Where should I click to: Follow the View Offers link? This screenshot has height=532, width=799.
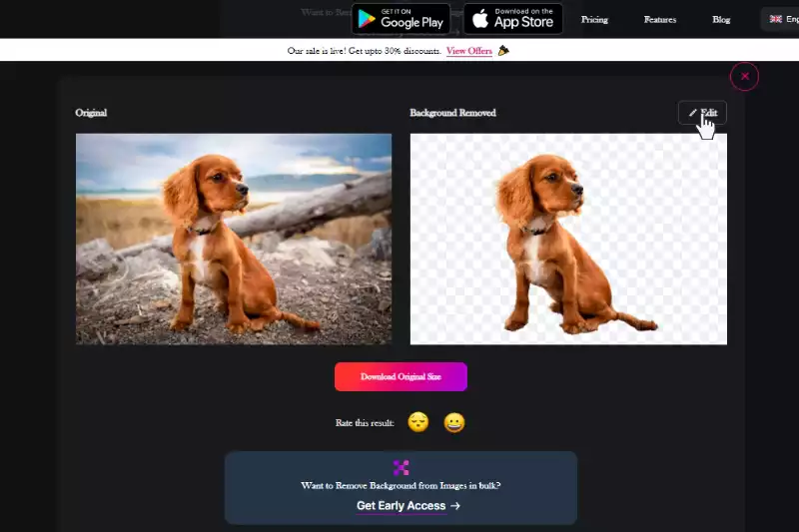[x=469, y=51]
